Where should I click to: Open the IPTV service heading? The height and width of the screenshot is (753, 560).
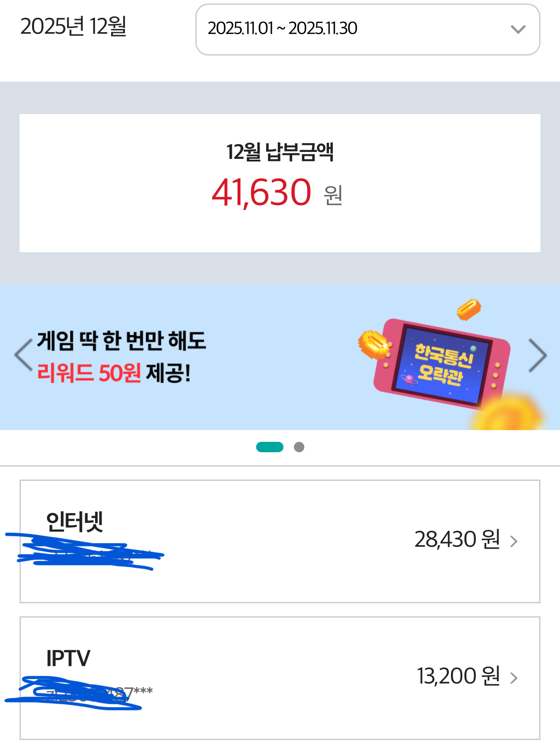click(68, 658)
